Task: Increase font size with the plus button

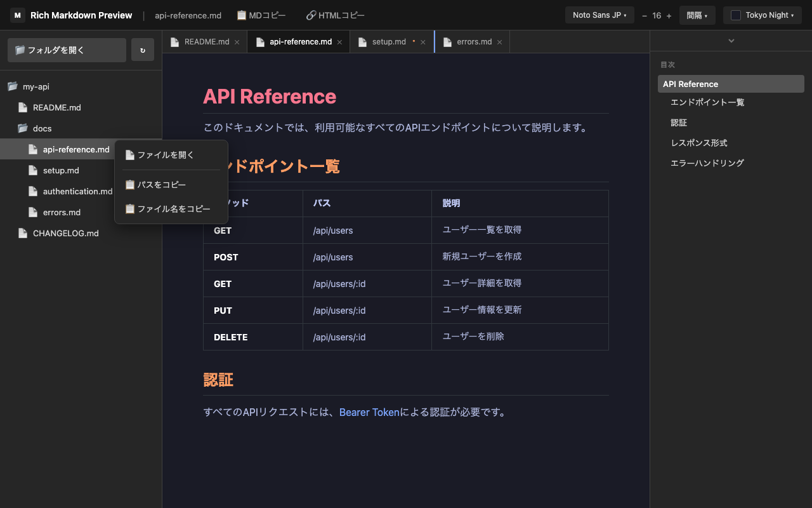Action: 669,15
